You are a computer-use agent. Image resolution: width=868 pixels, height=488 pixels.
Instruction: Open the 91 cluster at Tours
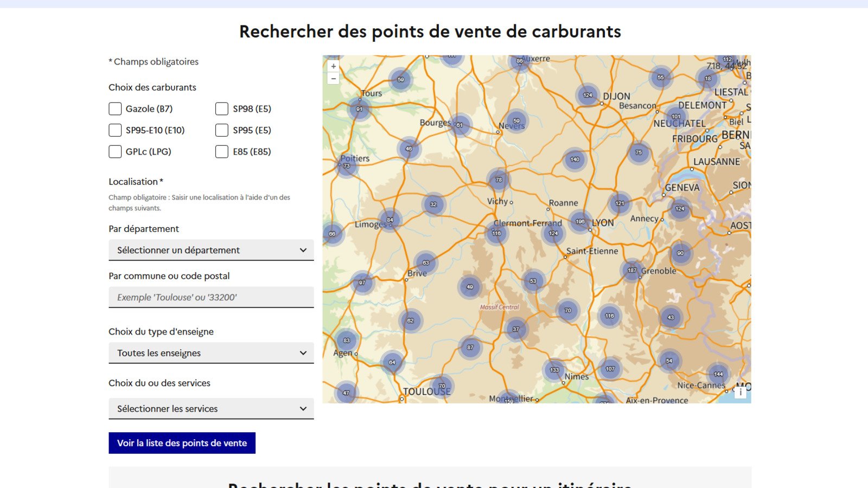point(359,109)
